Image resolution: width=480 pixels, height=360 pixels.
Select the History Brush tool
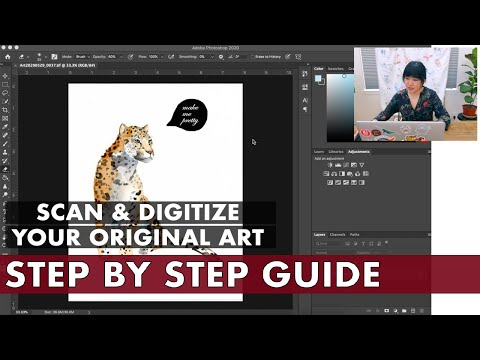[5, 161]
